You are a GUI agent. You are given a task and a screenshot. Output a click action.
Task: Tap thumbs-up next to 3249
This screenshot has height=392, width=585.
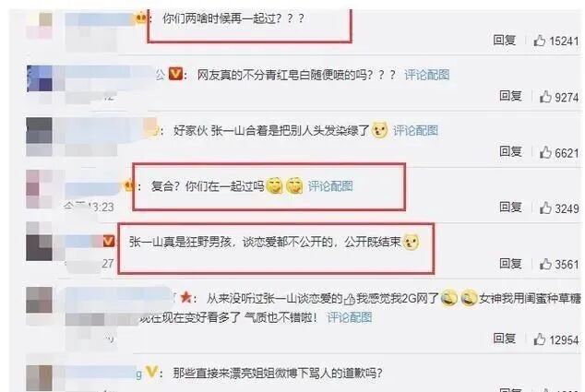tap(545, 208)
